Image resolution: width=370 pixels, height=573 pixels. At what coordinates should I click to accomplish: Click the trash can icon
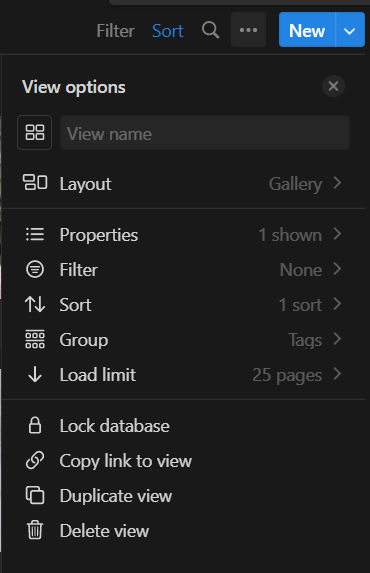click(x=35, y=530)
